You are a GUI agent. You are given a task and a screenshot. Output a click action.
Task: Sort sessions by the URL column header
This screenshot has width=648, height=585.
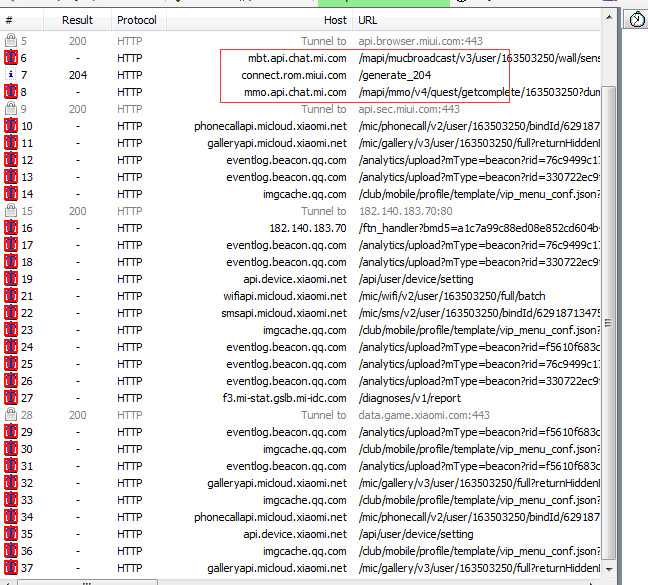(x=476, y=20)
